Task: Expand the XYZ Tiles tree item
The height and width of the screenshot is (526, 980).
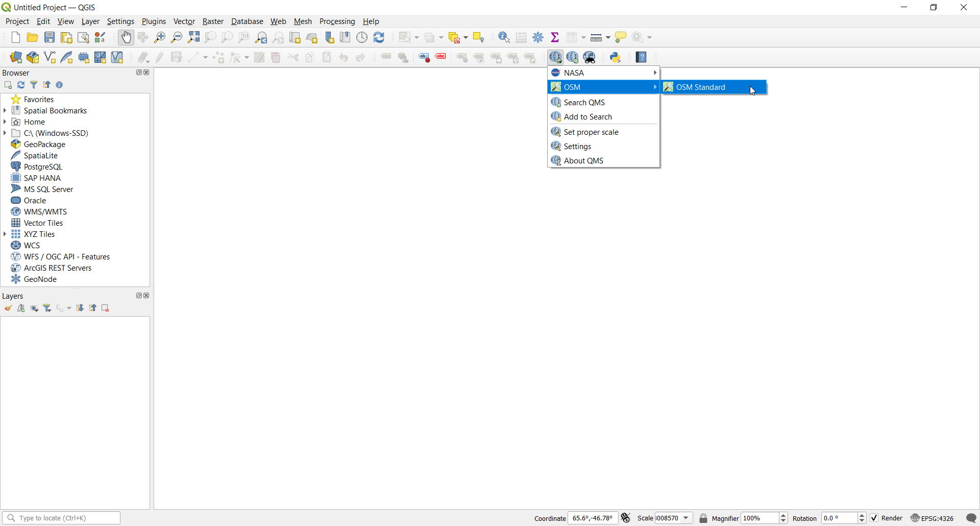Action: pyautogui.click(x=5, y=234)
